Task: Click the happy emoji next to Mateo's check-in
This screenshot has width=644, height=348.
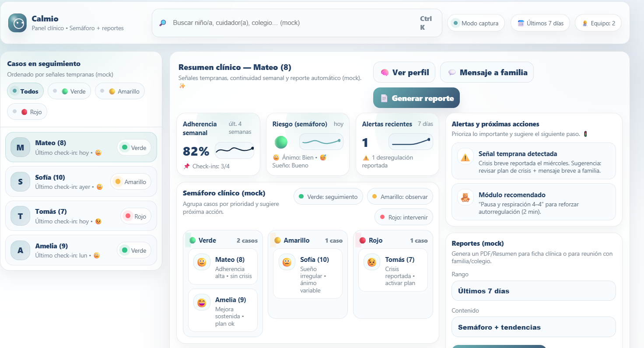Action: tap(99, 152)
